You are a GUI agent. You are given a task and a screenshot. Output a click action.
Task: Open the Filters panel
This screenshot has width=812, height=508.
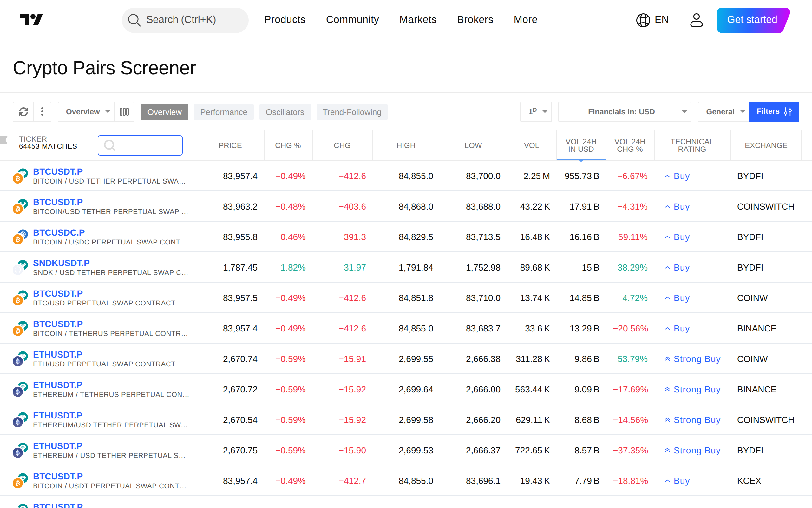[x=774, y=111]
